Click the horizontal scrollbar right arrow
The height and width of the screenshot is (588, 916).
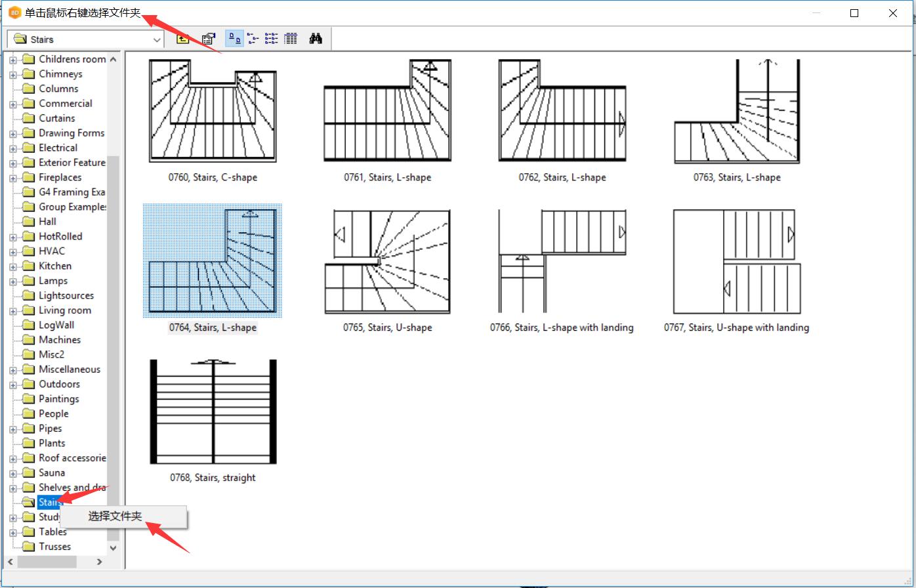[x=100, y=562]
